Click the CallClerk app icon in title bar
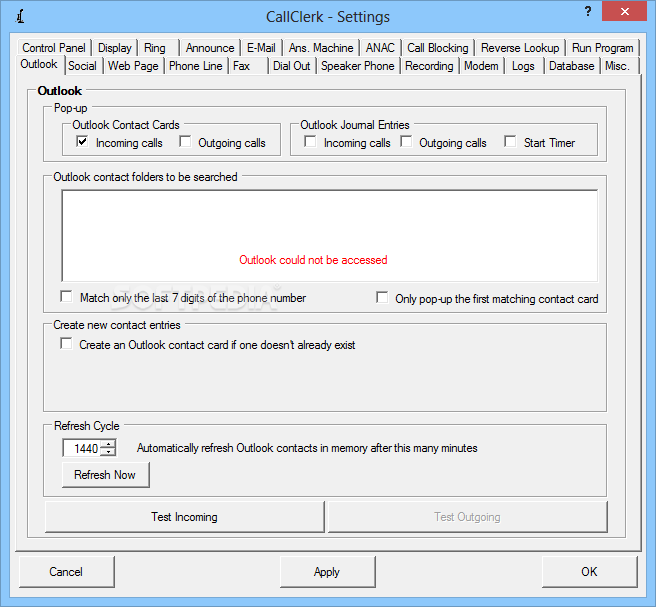The image size is (656, 607). (20, 17)
